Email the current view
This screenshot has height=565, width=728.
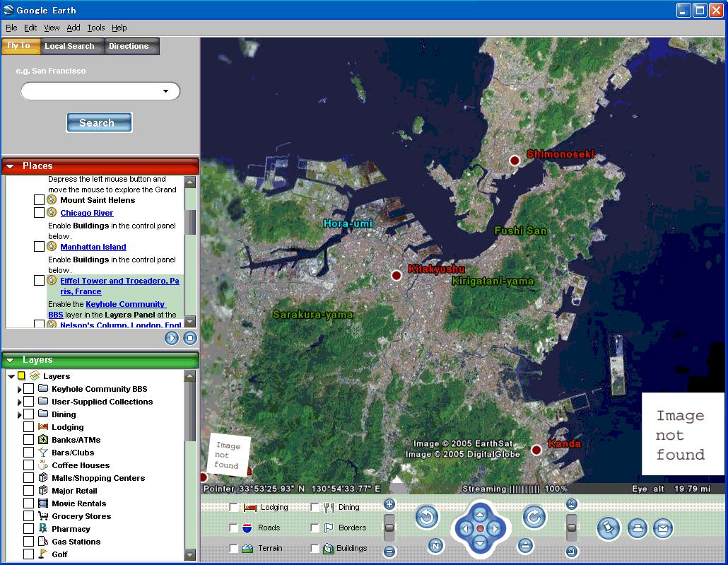663,528
